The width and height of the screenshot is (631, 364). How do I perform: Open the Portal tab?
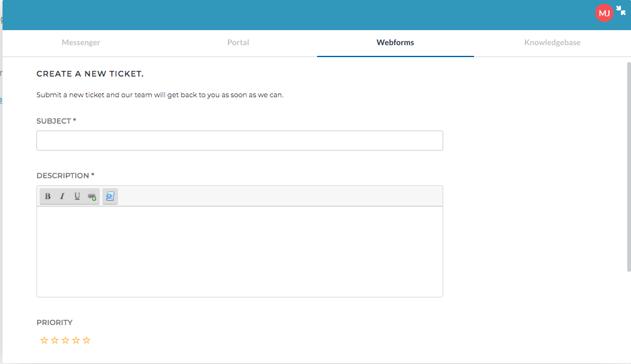[x=238, y=43]
